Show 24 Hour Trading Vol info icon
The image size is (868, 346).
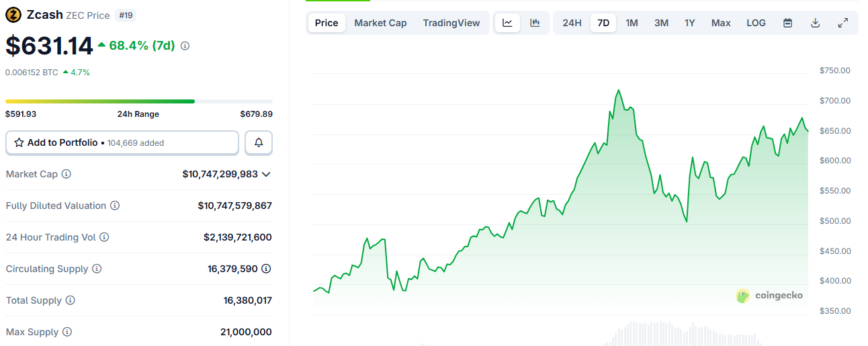point(104,237)
